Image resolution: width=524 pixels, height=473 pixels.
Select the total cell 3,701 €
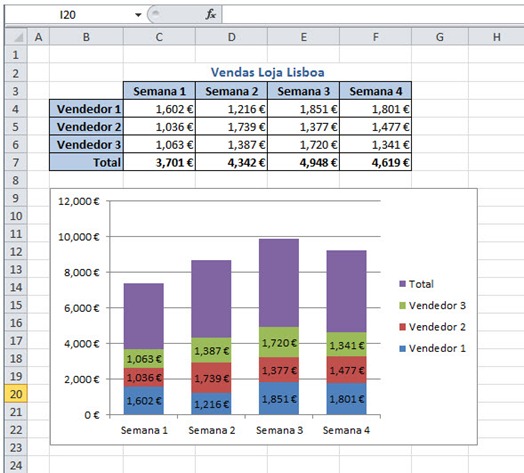[159, 162]
